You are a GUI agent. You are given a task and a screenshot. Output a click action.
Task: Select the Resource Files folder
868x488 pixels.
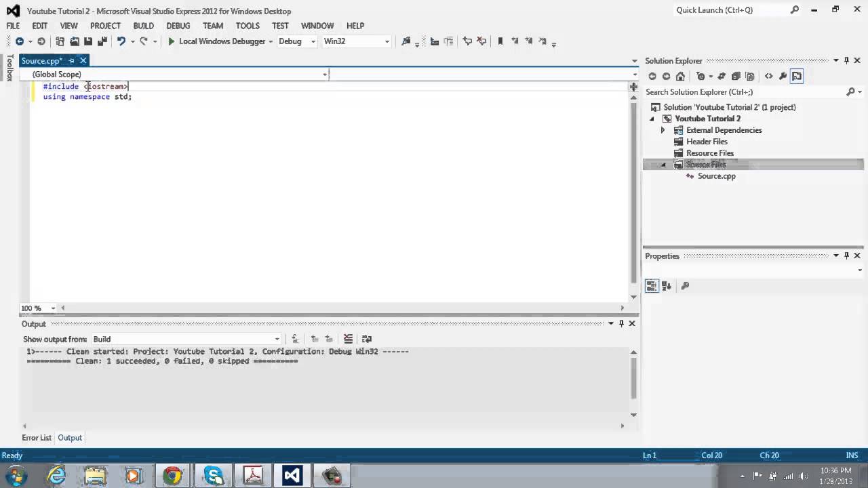tap(710, 153)
